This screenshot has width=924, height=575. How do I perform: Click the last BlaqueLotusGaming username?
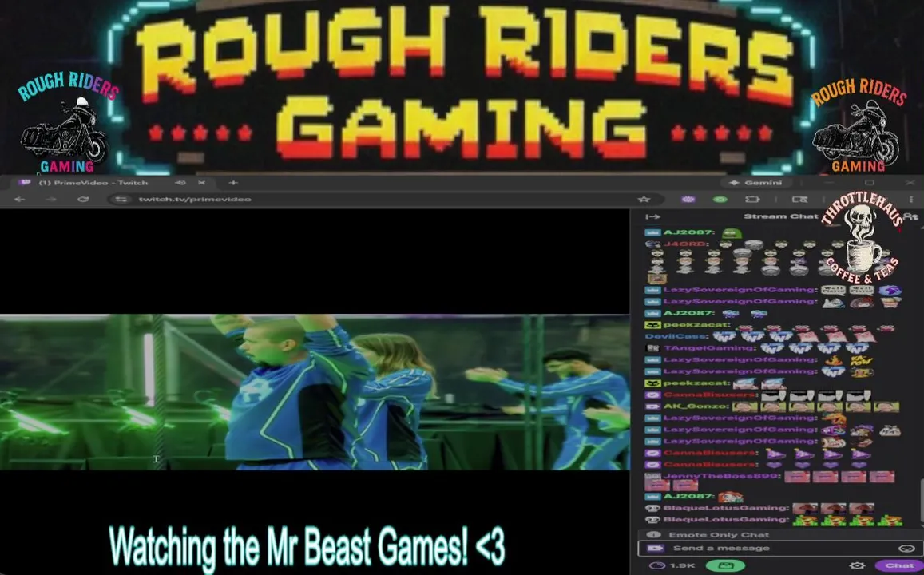tap(726, 520)
